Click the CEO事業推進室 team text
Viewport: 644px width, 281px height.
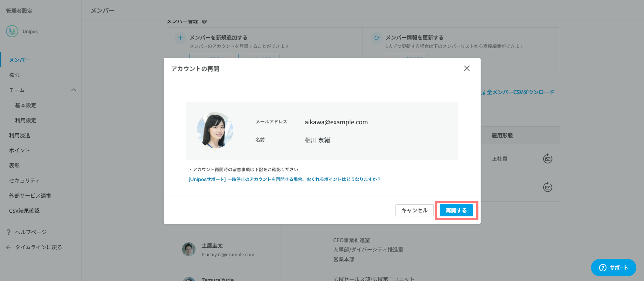click(351, 240)
